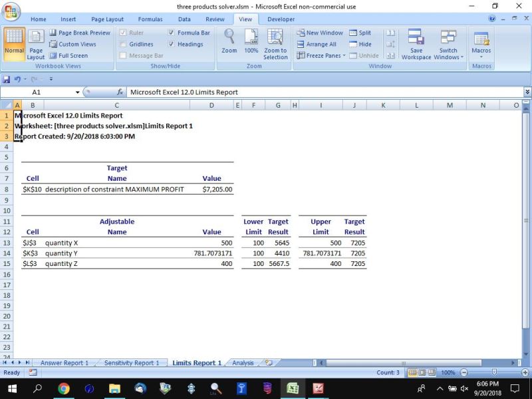Open the Undo history dropdown arrow
This screenshot has width=532, height=399.
pyautogui.click(x=25, y=79)
